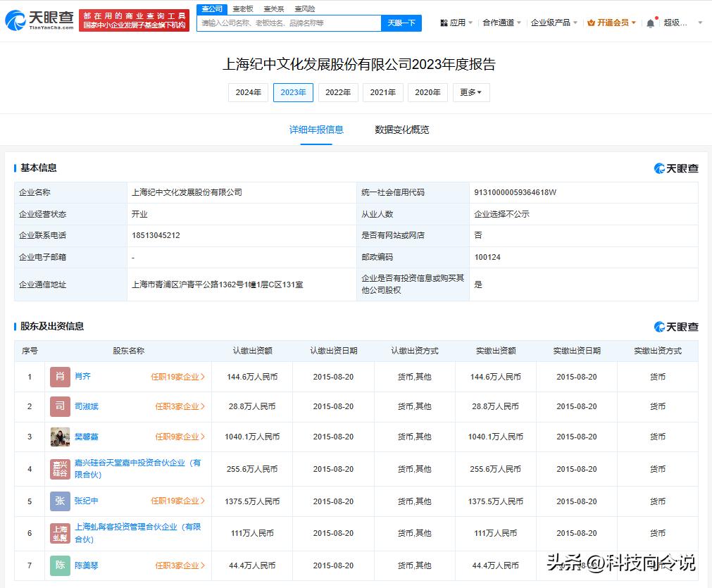The image size is (712, 588).
Task: Switch to the 2020年 report
Action: 427,93
